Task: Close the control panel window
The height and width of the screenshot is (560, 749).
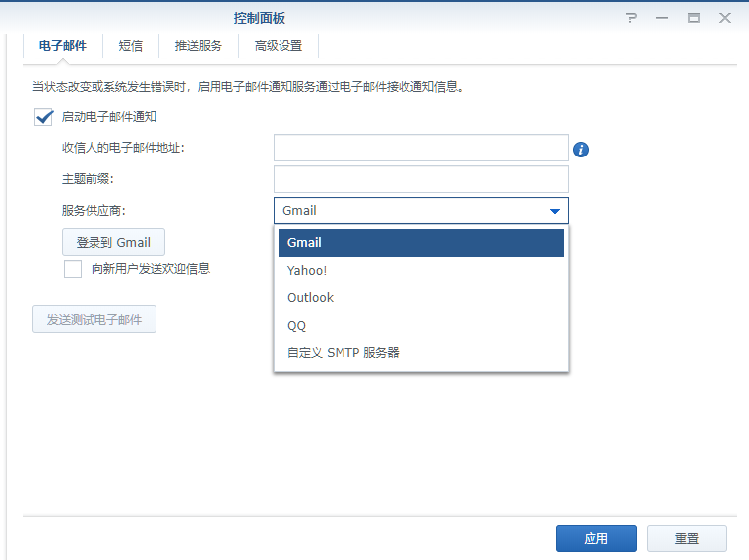Action: pyautogui.click(x=725, y=18)
